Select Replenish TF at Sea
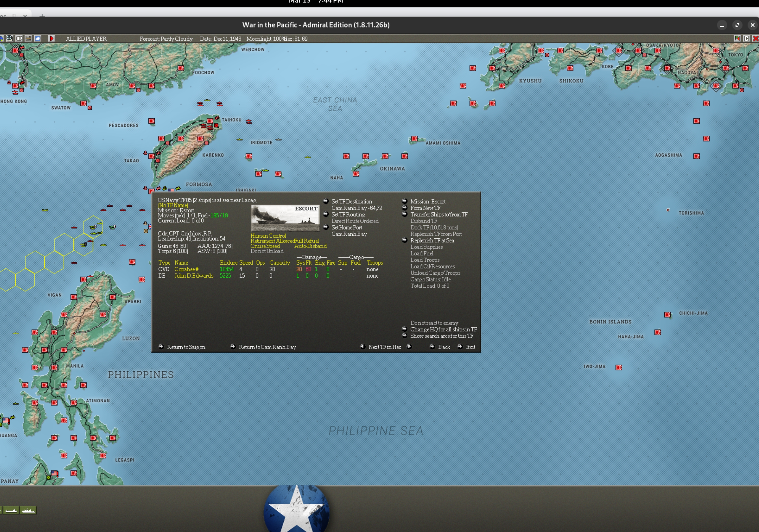The image size is (759, 532). pyautogui.click(x=432, y=240)
